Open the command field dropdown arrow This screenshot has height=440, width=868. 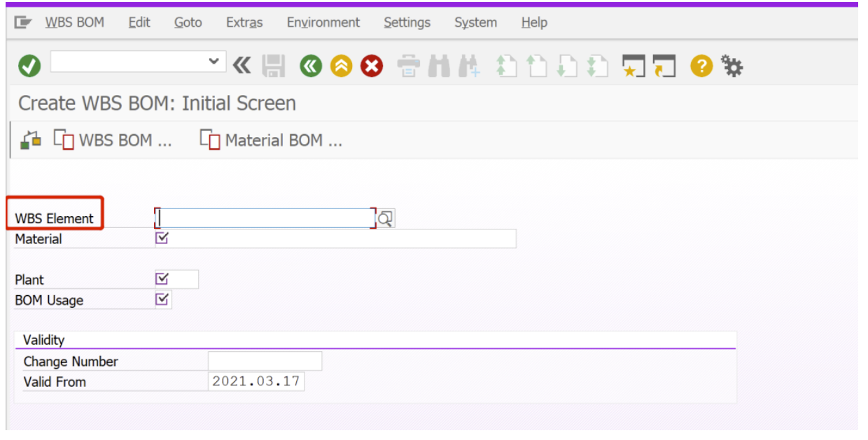215,62
